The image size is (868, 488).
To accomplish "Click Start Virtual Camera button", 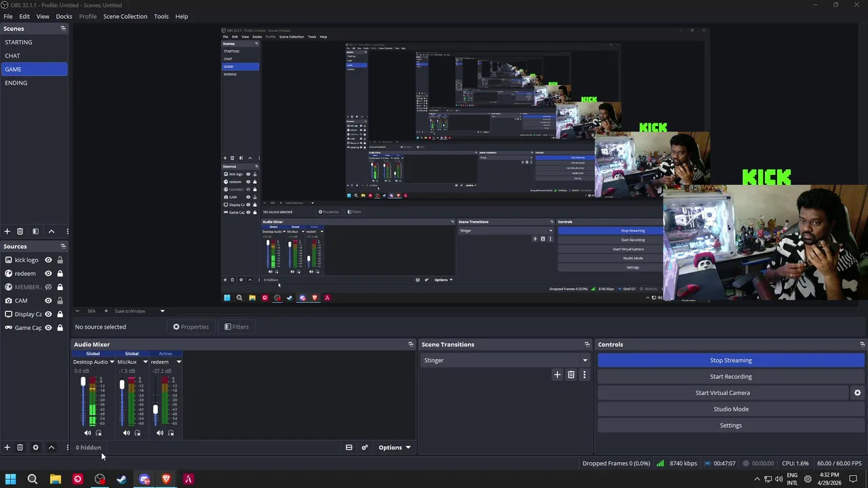I will pos(722,392).
